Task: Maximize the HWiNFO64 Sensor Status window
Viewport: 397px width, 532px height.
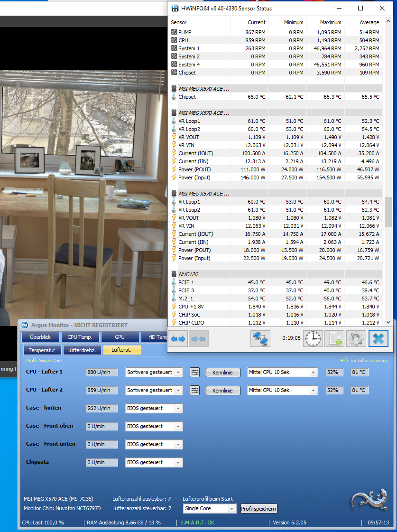Action: (x=360, y=8)
